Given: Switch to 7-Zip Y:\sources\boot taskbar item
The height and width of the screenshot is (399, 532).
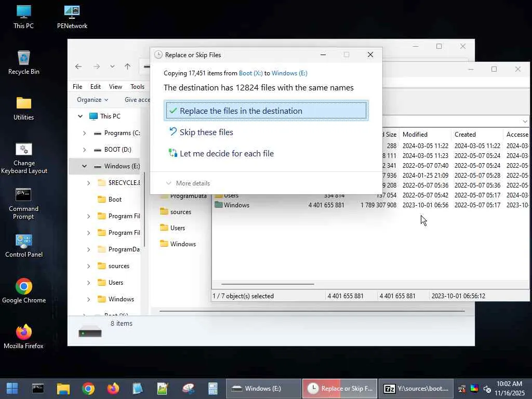Looking at the screenshot, I should pos(416,389).
